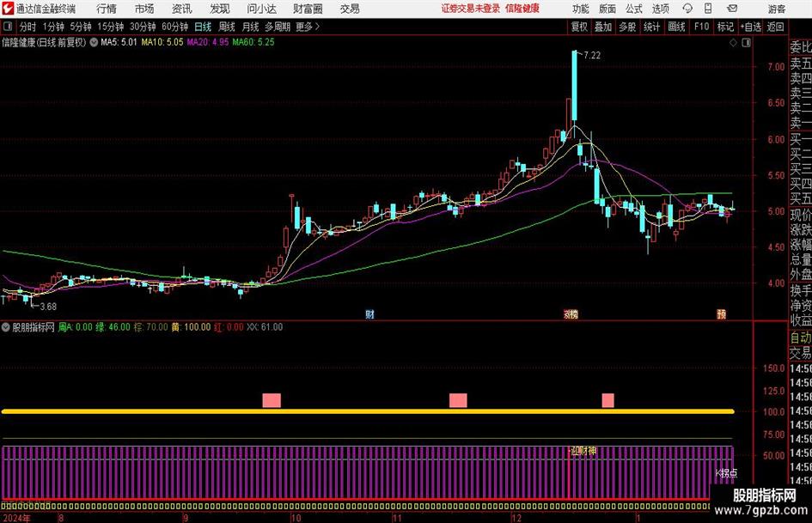
Task: Open the 功能 menu
Action: pyautogui.click(x=581, y=9)
